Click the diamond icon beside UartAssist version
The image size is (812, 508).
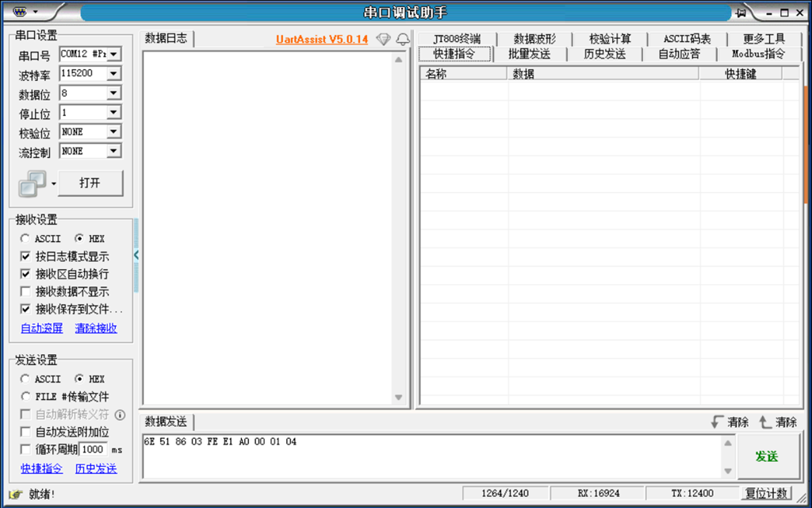[x=383, y=39]
